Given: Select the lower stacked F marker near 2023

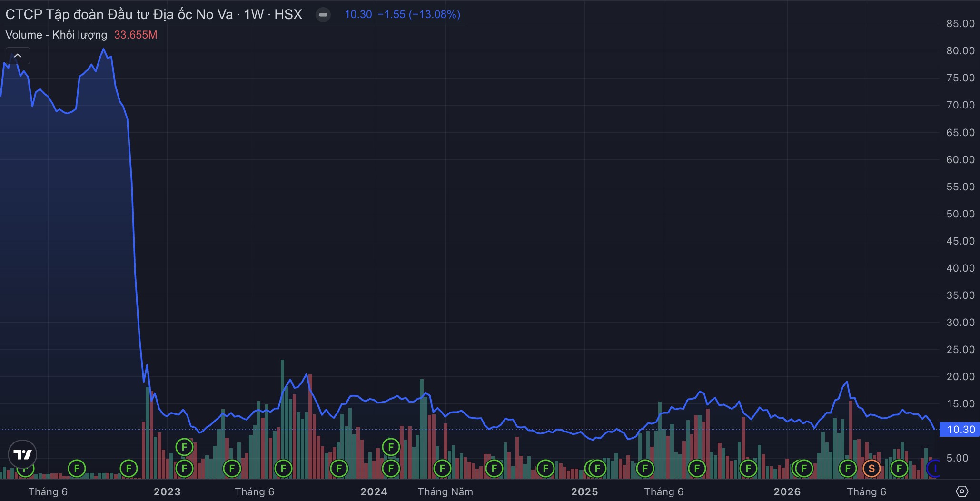Looking at the screenshot, I should 184,469.
